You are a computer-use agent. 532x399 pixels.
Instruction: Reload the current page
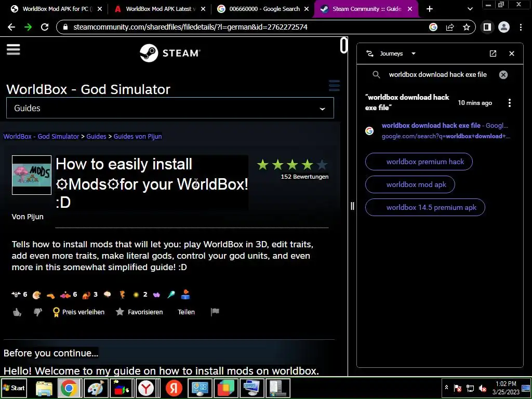point(45,27)
